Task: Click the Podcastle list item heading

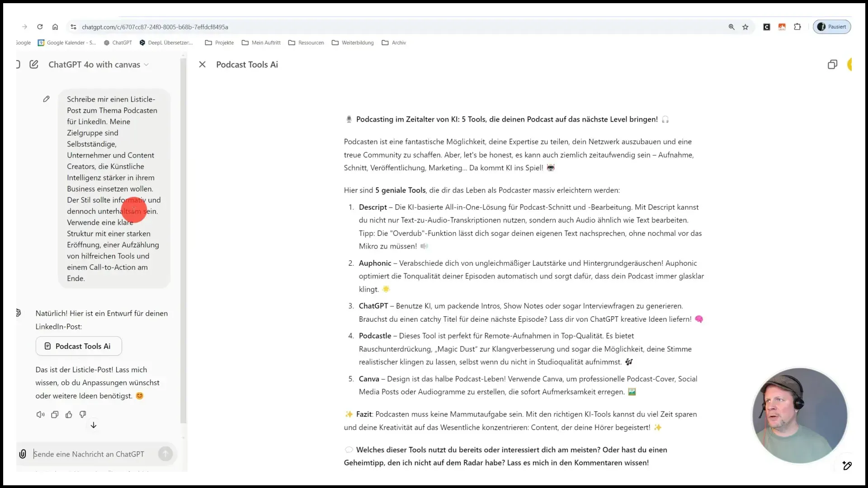Action: (375, 336)
